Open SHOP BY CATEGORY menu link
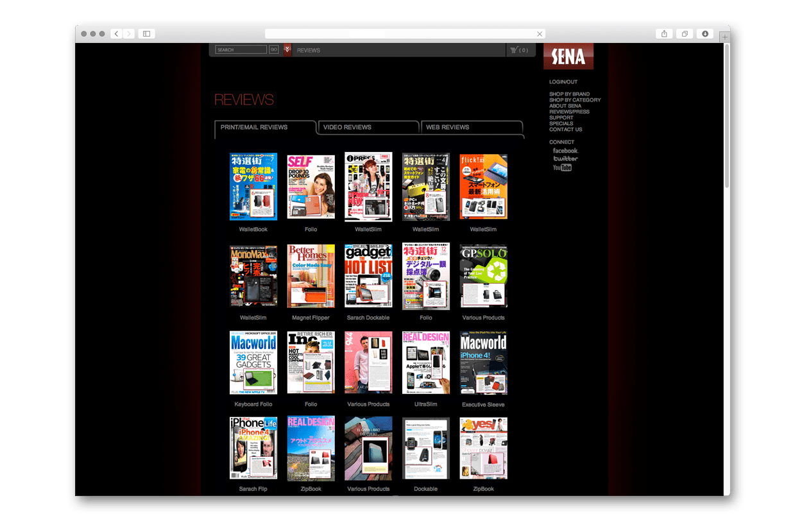 click(x=575, y=100)
